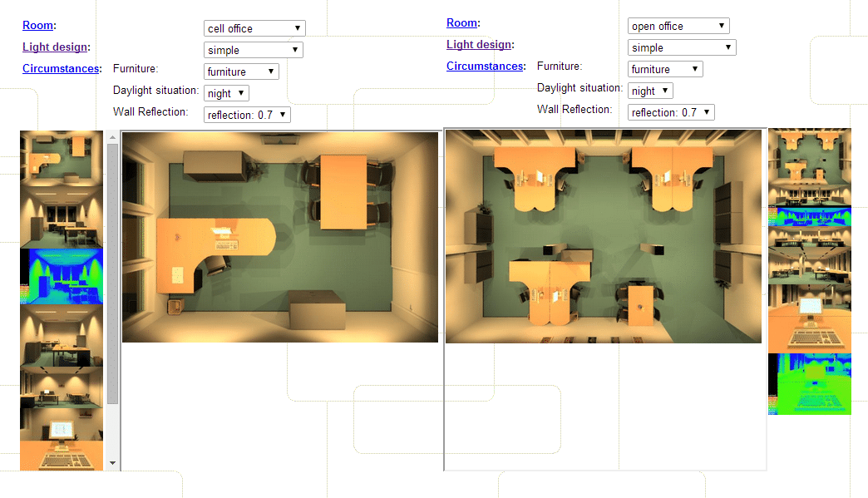Select open office false-color workstation thumbnail
The width and height of the screenshot is (868, 498).
pos(809,384)
